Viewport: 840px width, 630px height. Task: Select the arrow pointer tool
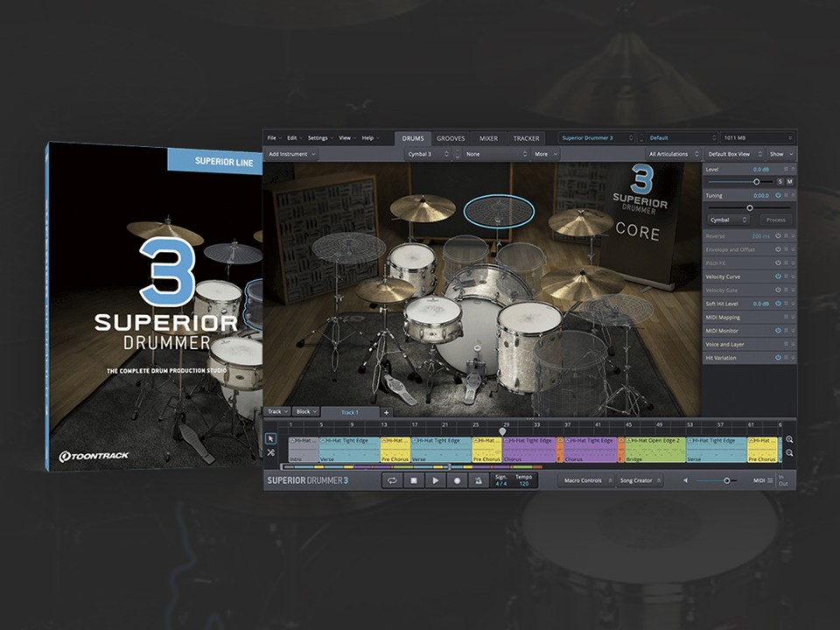[270, 438]
